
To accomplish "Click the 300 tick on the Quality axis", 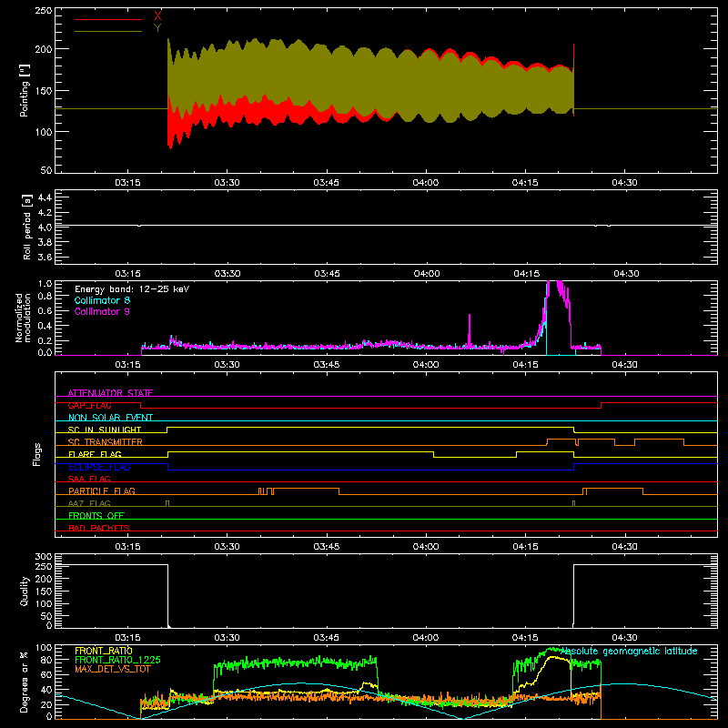I will click(44, 557).
